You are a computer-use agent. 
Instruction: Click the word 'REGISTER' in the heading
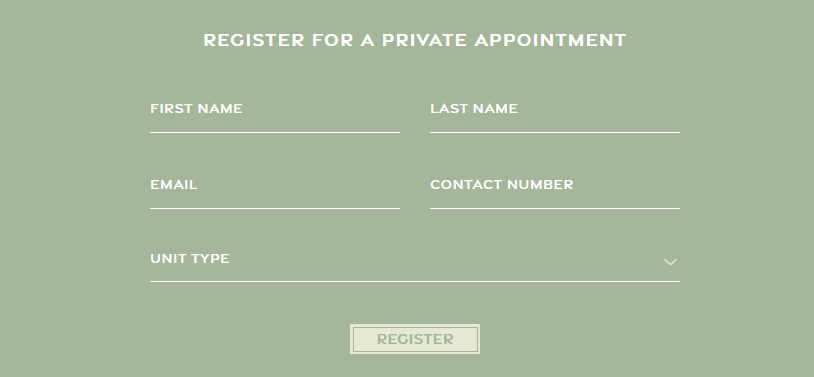pos(253,40)
